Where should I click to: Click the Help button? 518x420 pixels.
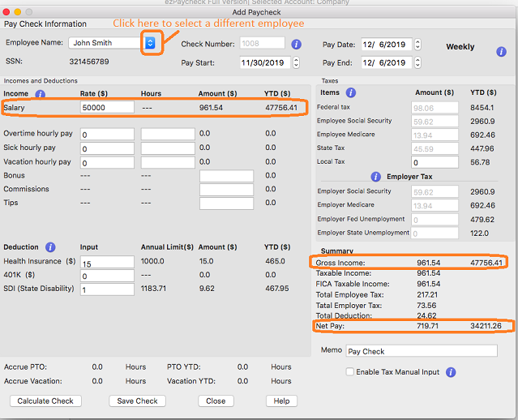[x=281, y=401]
